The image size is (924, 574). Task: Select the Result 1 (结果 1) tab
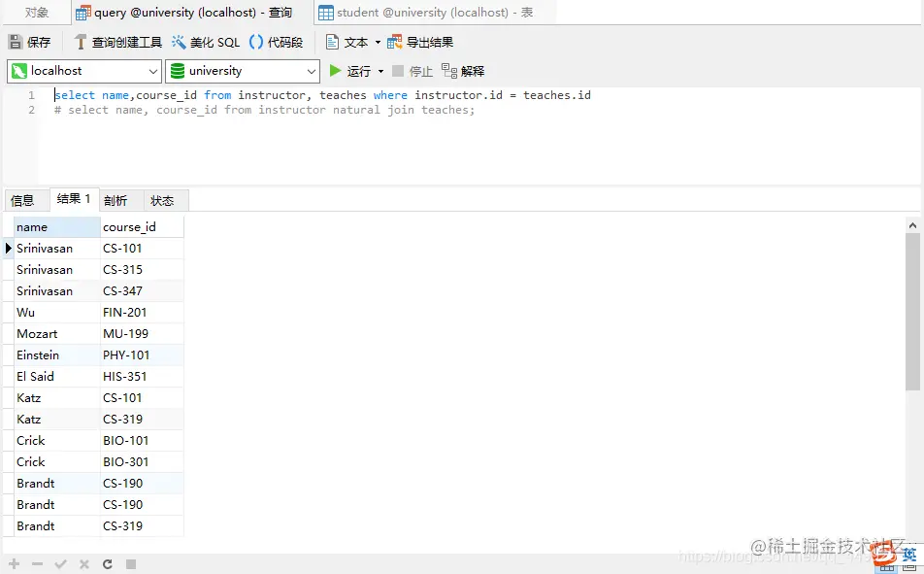[x=74, y=199]
